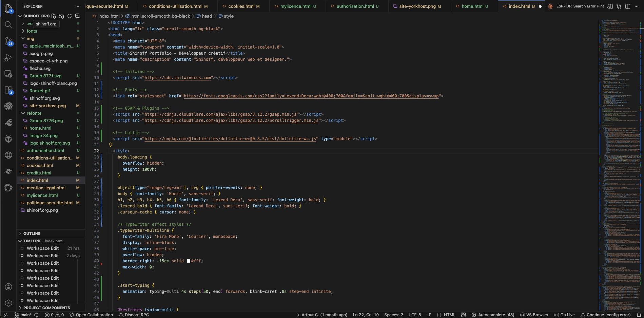
Task: Collapse the img folder
Action: coord(31,38)
